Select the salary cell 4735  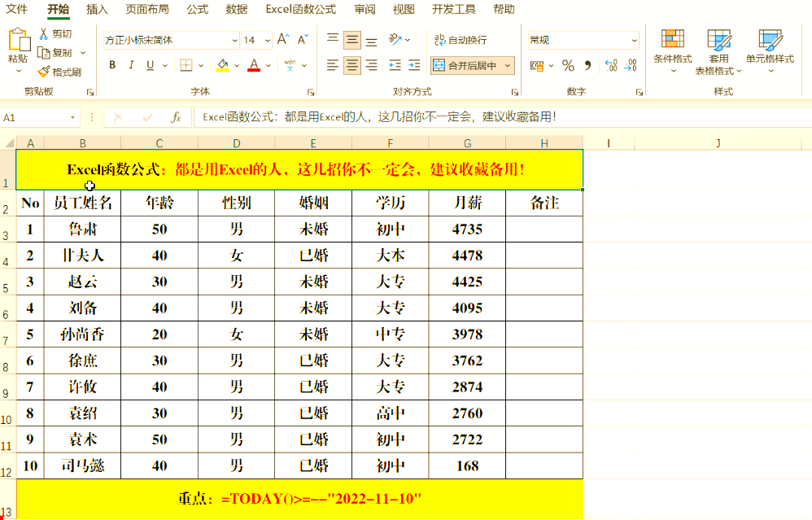(x=467, y=229)
